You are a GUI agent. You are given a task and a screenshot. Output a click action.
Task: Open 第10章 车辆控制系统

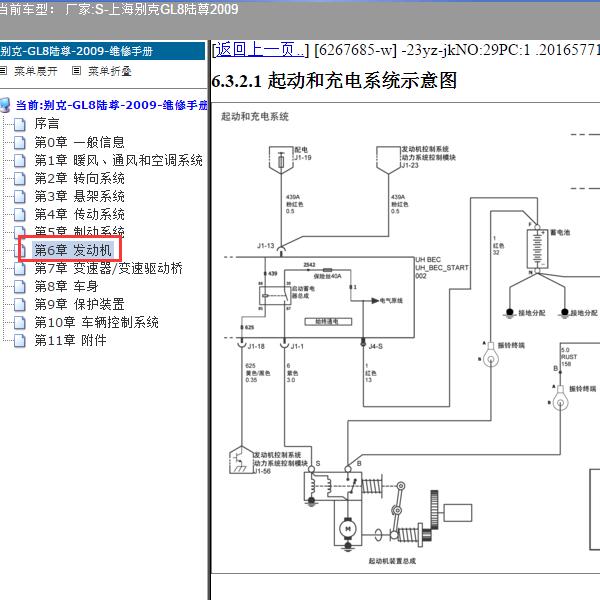click(x=96, y=322)
